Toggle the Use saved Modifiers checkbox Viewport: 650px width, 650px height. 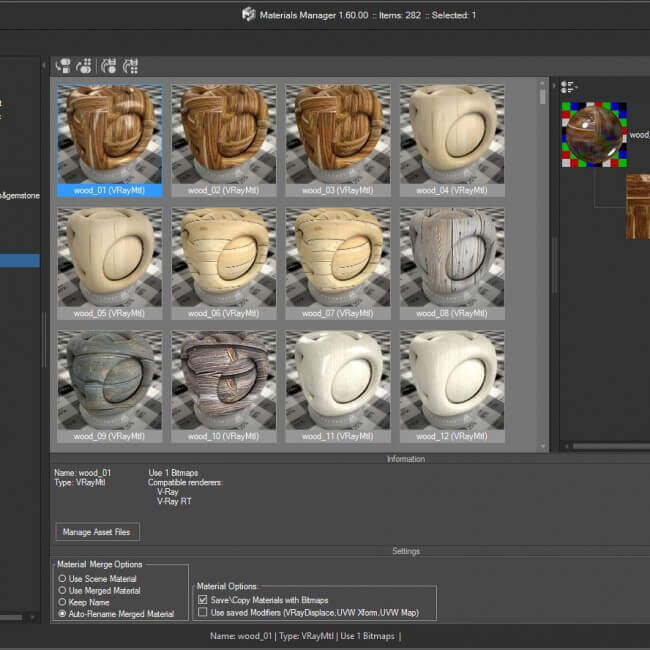[204, 612]
